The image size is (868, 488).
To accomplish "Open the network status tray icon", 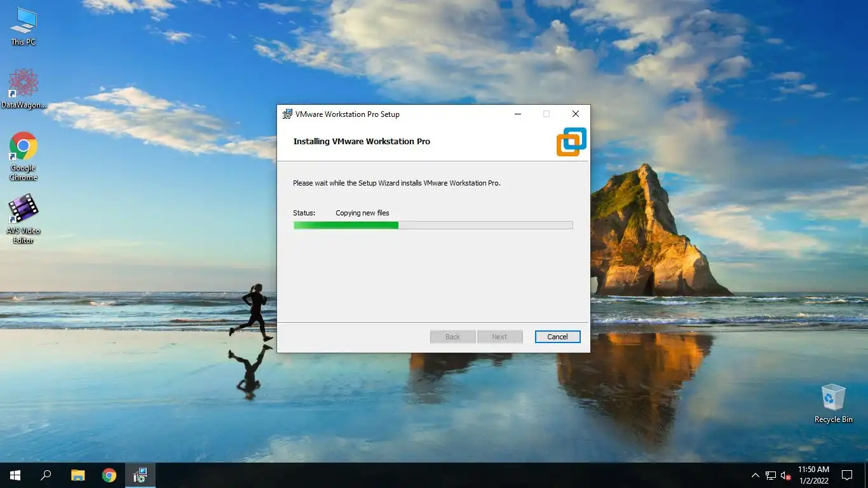I will pos(771,475).
